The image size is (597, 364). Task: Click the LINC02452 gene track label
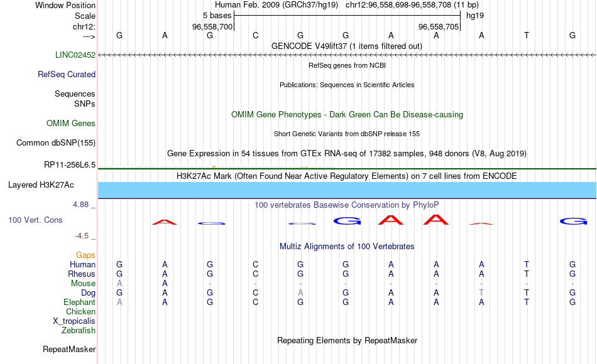(x=75, y=55)
